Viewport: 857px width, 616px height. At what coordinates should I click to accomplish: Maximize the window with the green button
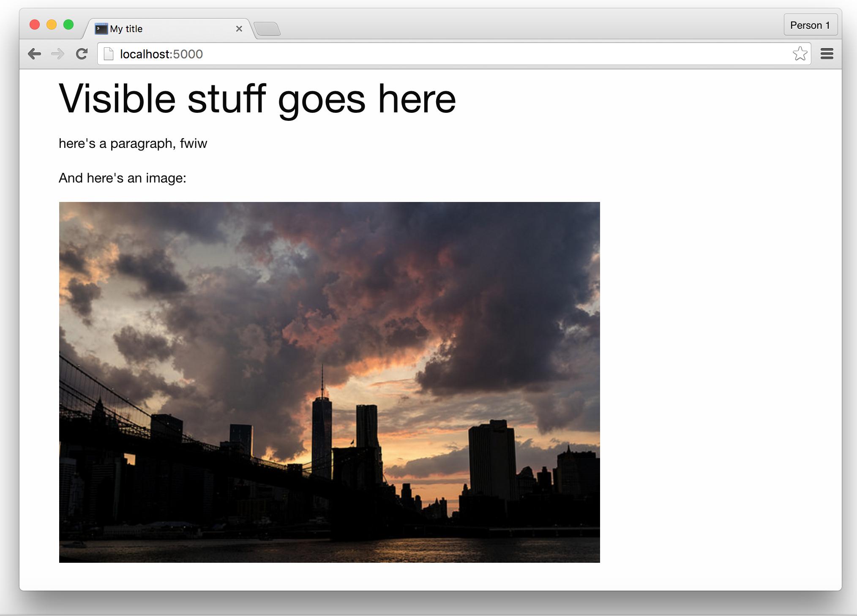68,25
